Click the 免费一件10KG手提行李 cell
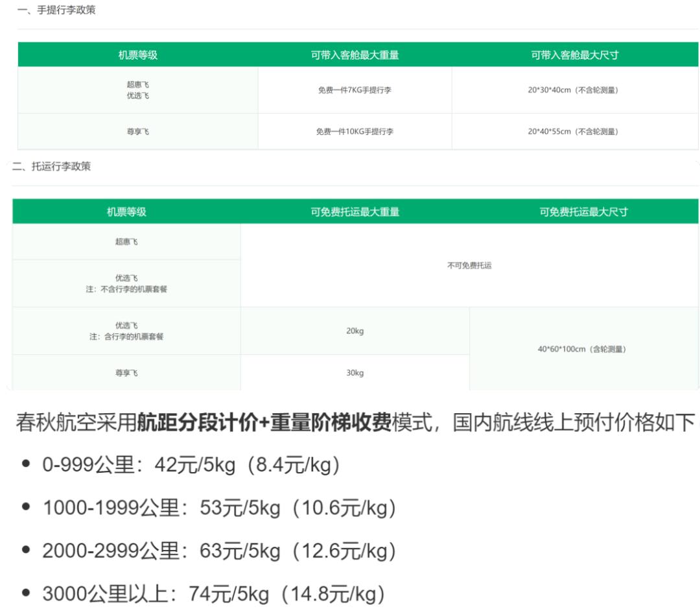700x609 pixels. 355,132
